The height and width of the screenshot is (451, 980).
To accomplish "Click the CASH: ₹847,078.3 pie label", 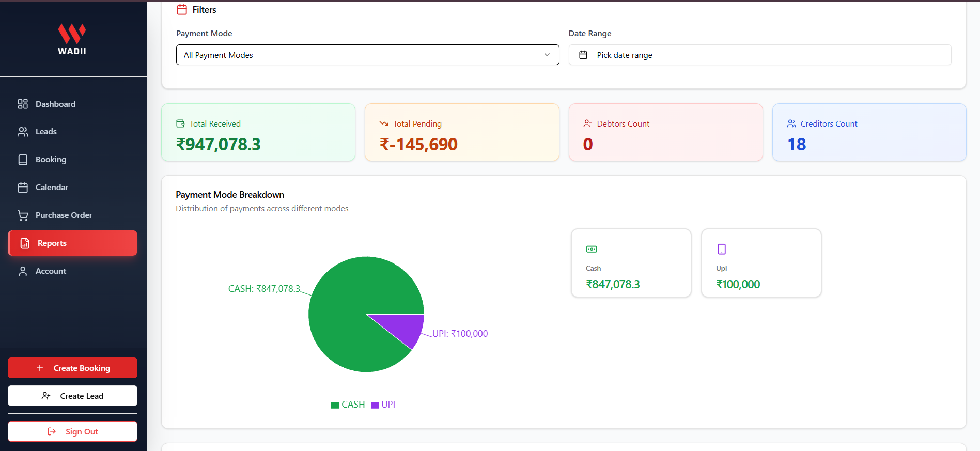I will tap(264, 289).
